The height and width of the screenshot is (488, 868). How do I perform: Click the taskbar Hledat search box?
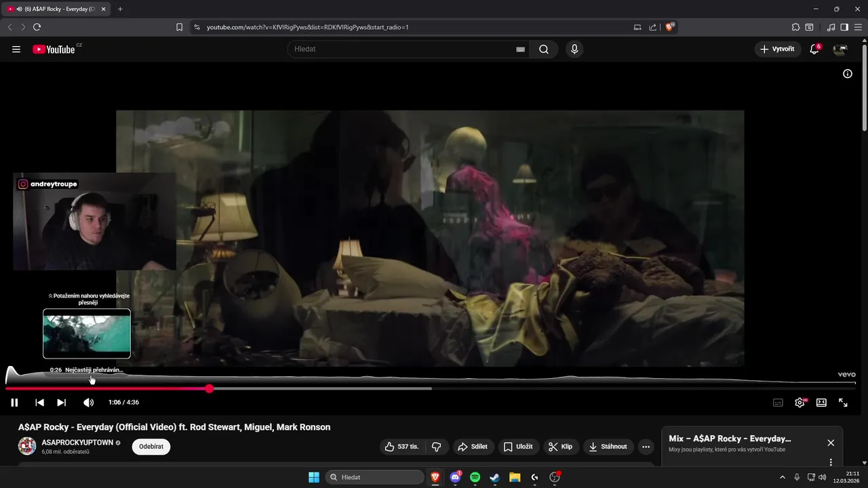pyautogui.click(x=375, y=477)
